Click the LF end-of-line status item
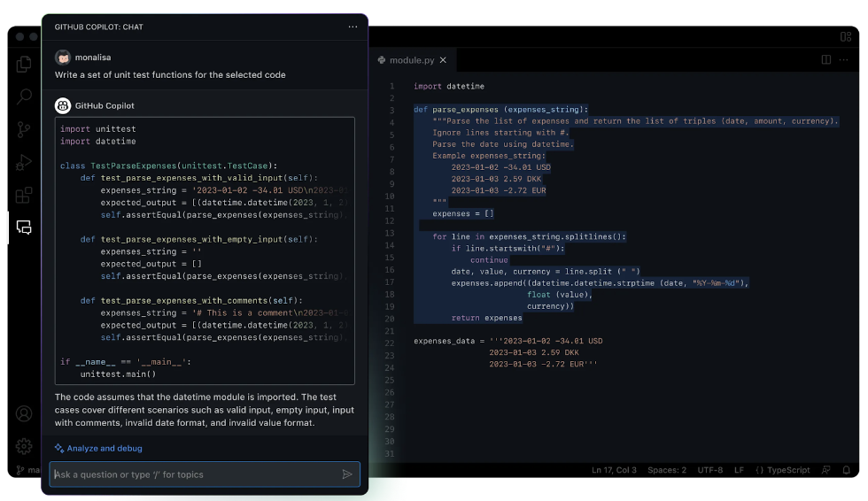The height and width of the screenshot is (501, 868). pyautogui.click(x=739, y=470)
